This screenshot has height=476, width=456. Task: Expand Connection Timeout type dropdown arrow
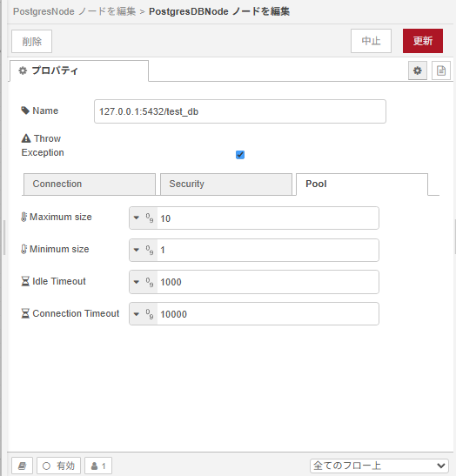pos(137,314)
